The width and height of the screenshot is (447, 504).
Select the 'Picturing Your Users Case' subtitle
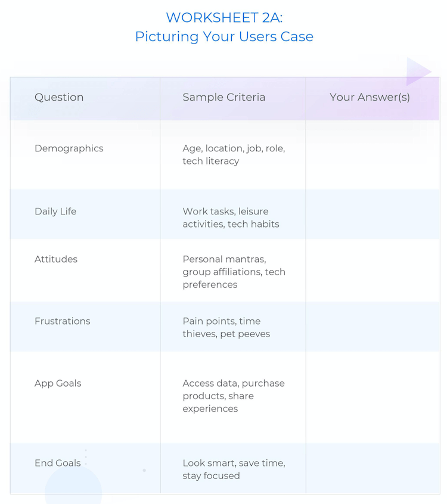[x=224, y=36]
